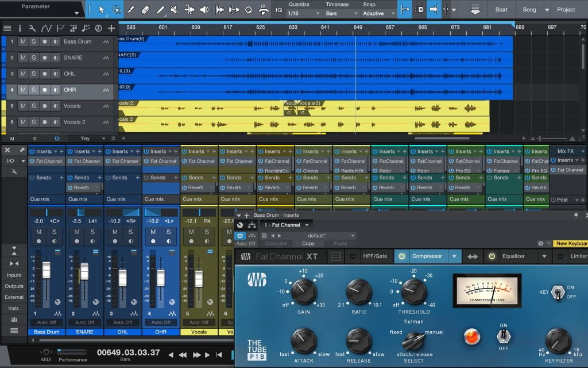Select the Range tool
588x368 pixels.
(x=116, y=10)
